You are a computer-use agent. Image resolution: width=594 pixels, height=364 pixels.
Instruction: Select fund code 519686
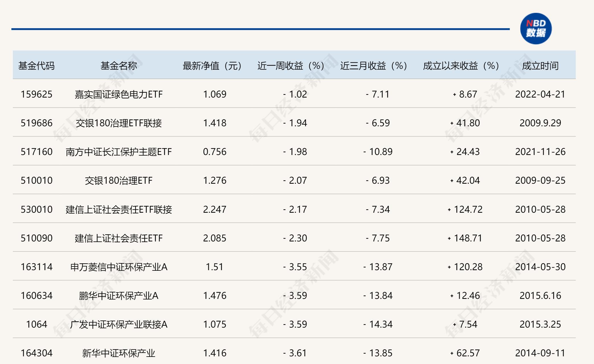coord(36,123)
